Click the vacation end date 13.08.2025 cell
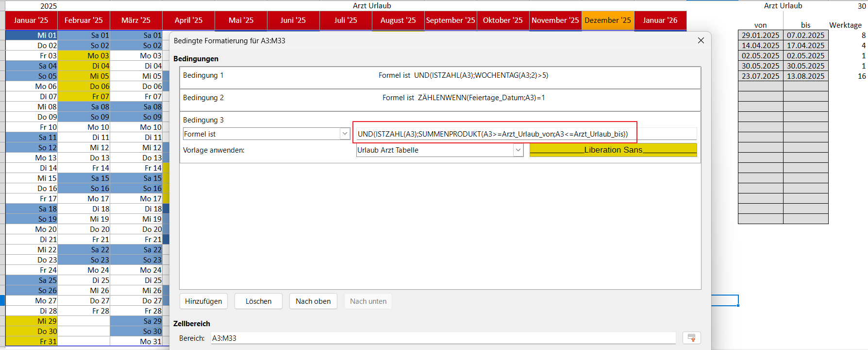The width and height of the screenshot is (868, 350). (805, 76)
